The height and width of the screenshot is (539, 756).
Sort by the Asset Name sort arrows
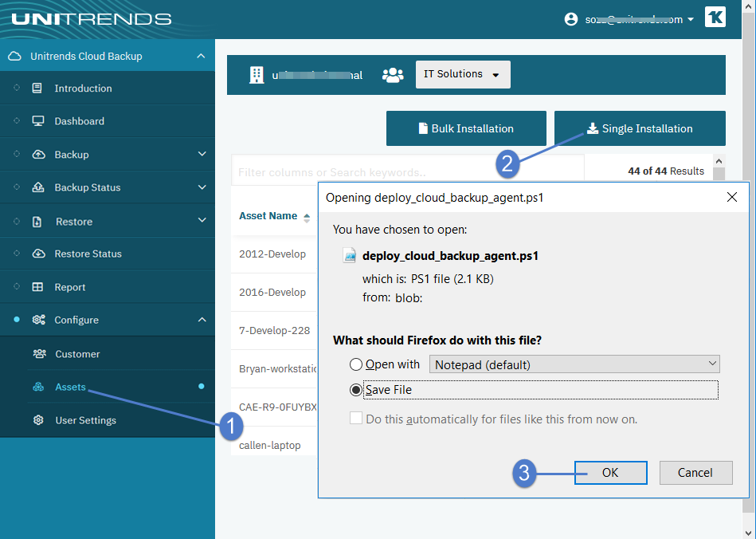tap(307, 218)
